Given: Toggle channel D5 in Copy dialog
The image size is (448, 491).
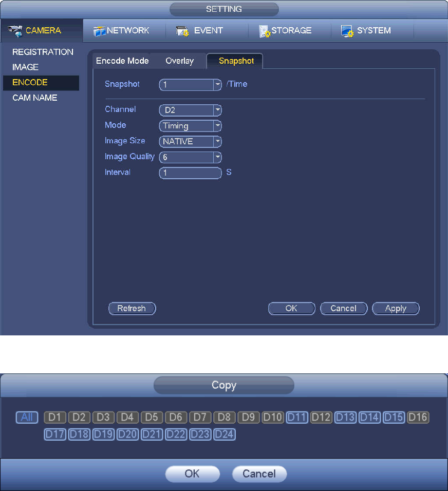Looking at the screenshot, I should click(x=152, y=418).
